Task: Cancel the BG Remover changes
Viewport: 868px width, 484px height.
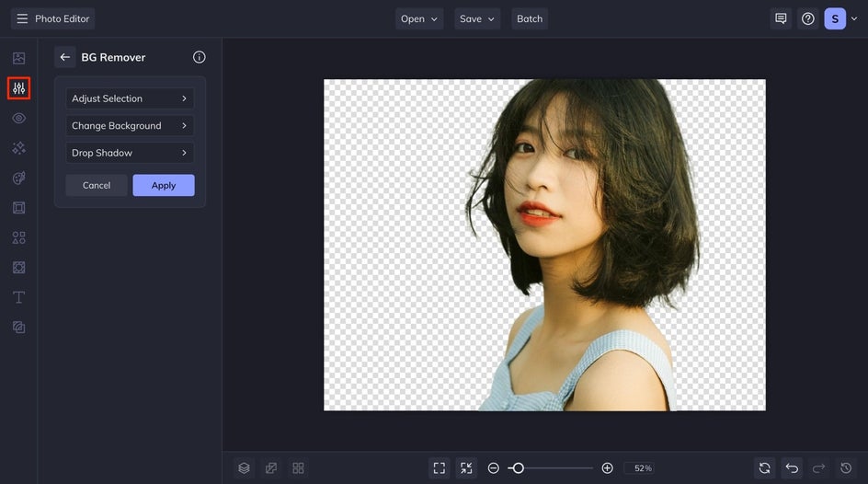Action: (97, 185)
